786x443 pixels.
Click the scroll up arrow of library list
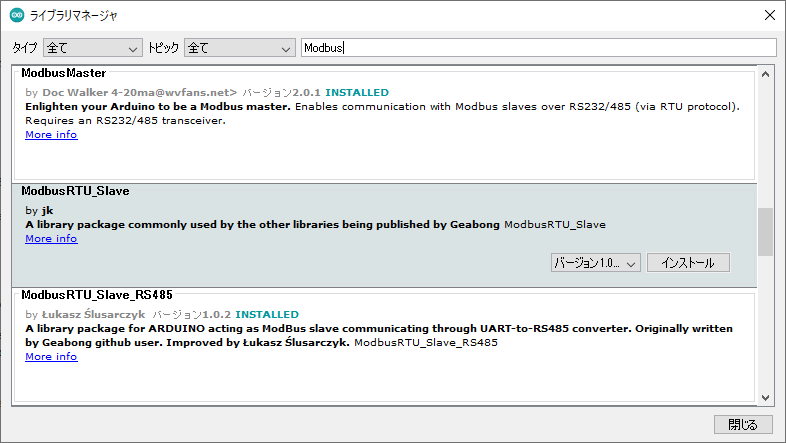[765, 75]
